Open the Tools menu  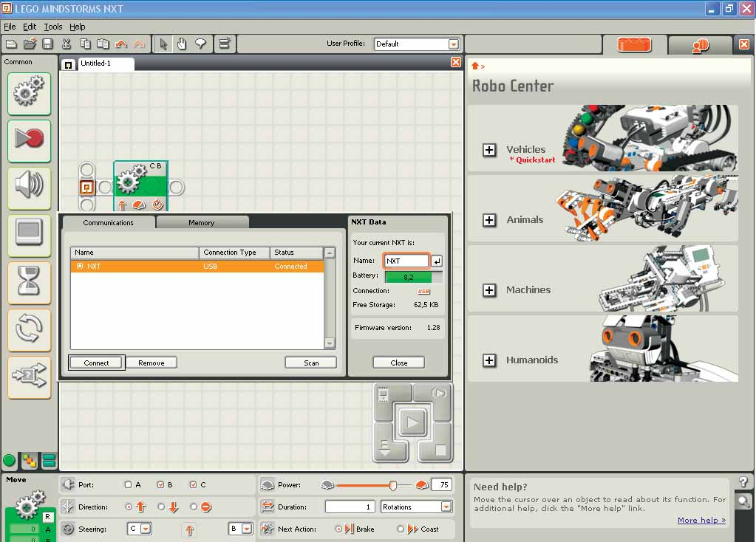(x=53, y=27)
